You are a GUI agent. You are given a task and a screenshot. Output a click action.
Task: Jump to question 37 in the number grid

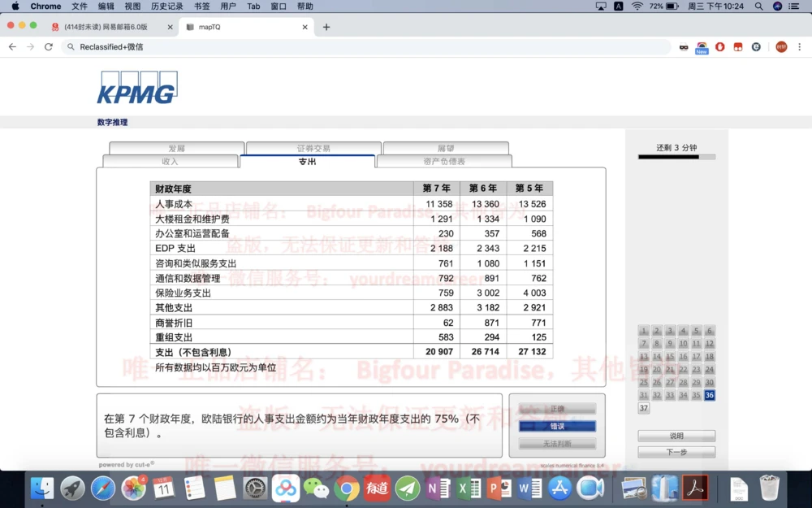coord(644,407)
